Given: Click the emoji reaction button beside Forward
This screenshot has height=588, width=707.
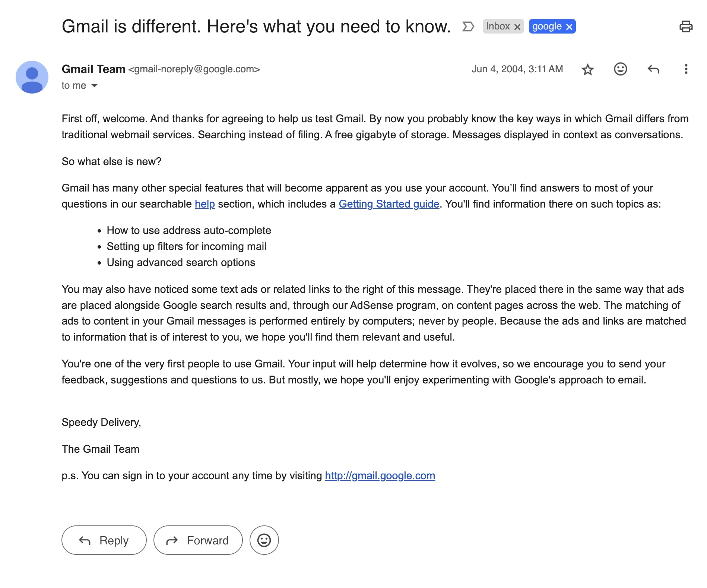Looking at the screenshot, I should (264, 540).
